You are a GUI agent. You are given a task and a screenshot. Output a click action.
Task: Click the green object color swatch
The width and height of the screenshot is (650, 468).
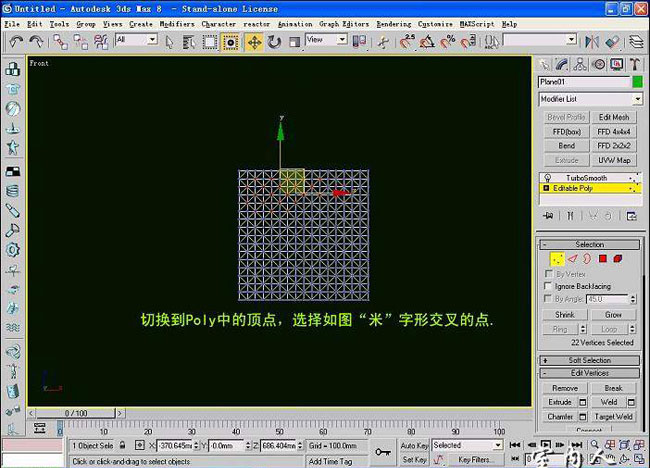638,82
